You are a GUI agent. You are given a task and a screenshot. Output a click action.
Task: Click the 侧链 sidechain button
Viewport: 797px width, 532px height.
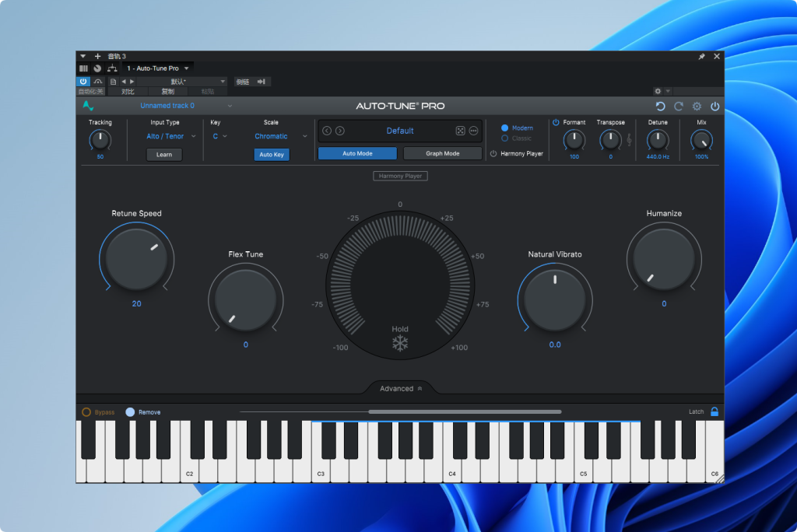tap(243, 82)
